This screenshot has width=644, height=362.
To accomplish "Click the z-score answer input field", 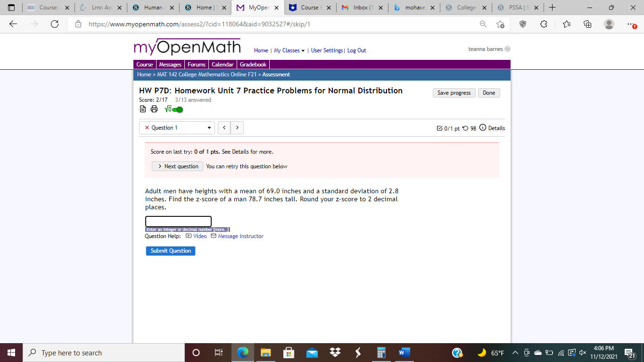I will point(178,222).
